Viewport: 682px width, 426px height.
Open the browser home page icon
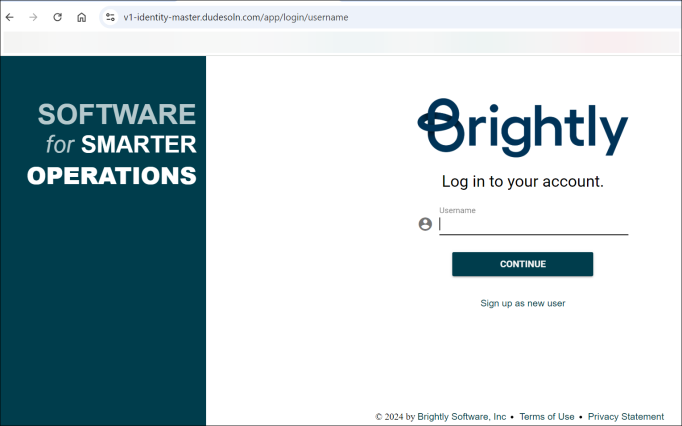pos(81,17)
